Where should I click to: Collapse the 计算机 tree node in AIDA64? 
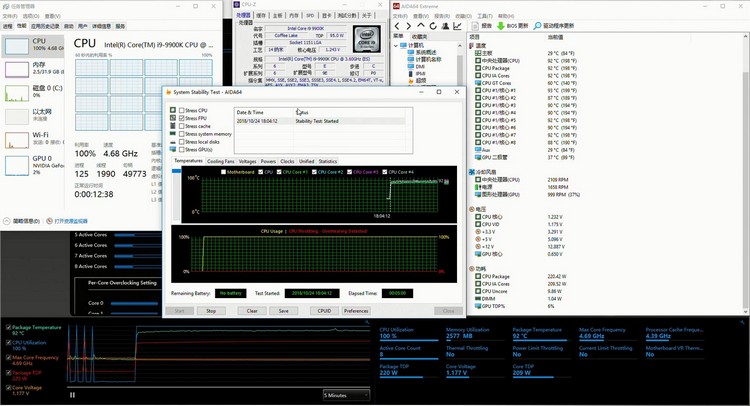(x=396, y=45)
